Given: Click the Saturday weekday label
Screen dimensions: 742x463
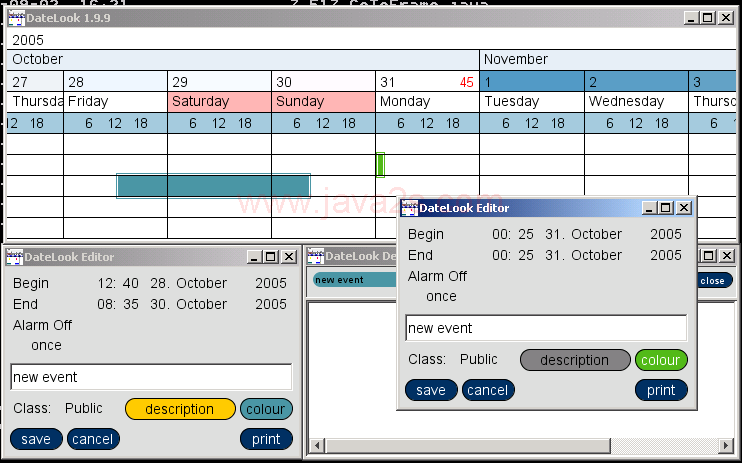Looking at the screenshot, I should [201, 101].
